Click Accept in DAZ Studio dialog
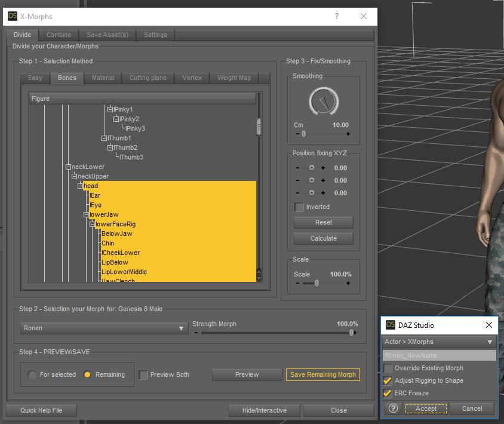 click(426, 408)
